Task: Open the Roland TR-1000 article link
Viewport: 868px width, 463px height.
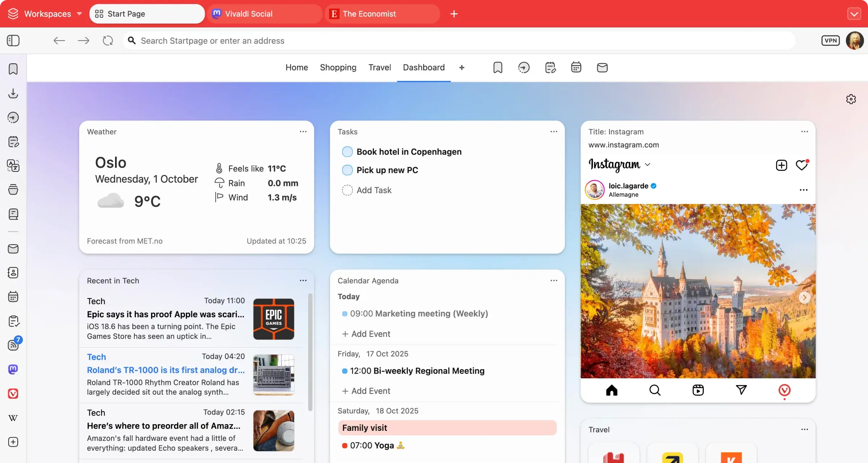Action: [166, 370]
